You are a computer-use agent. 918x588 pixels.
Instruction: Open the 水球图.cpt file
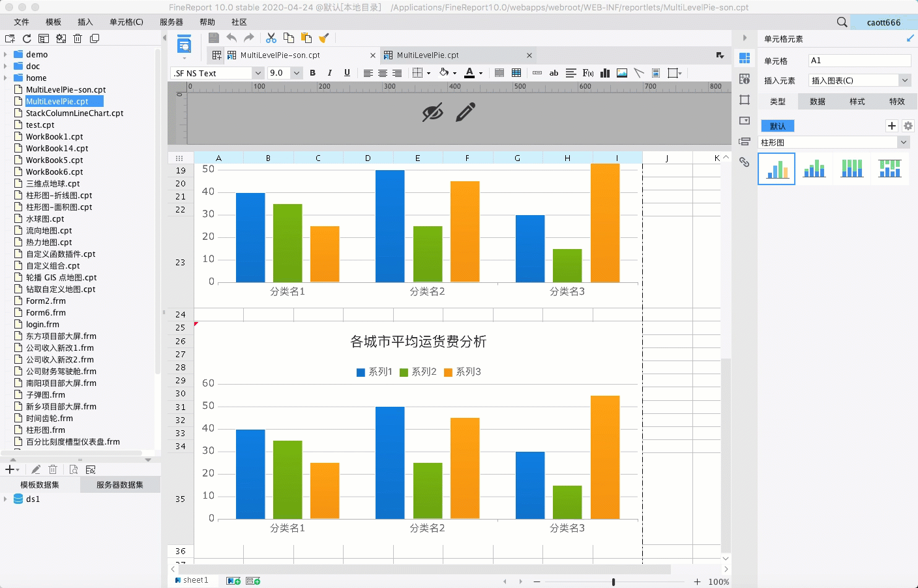pos(45,219)
